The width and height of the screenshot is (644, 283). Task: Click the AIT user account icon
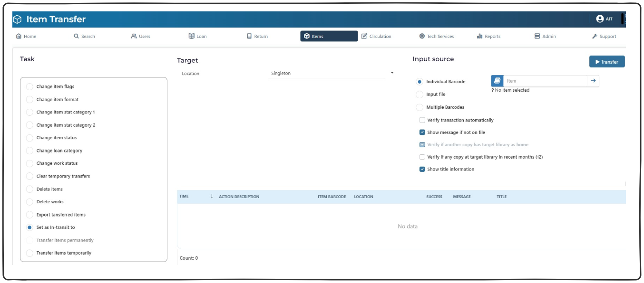point(599,19)
